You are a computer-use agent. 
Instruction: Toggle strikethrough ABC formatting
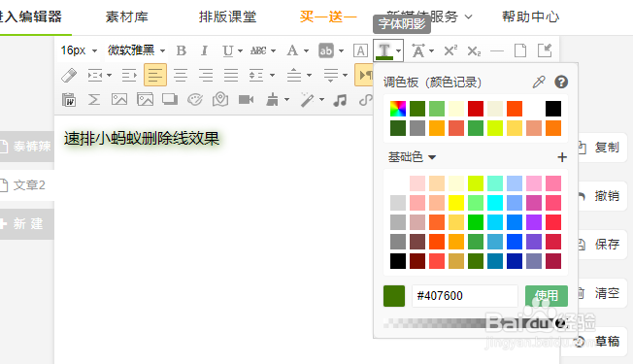point(258,50)
